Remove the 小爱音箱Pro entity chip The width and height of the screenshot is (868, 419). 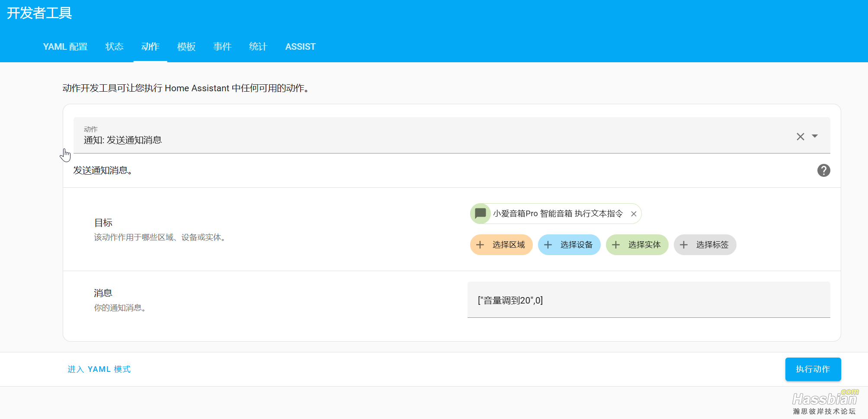point(634,214)
